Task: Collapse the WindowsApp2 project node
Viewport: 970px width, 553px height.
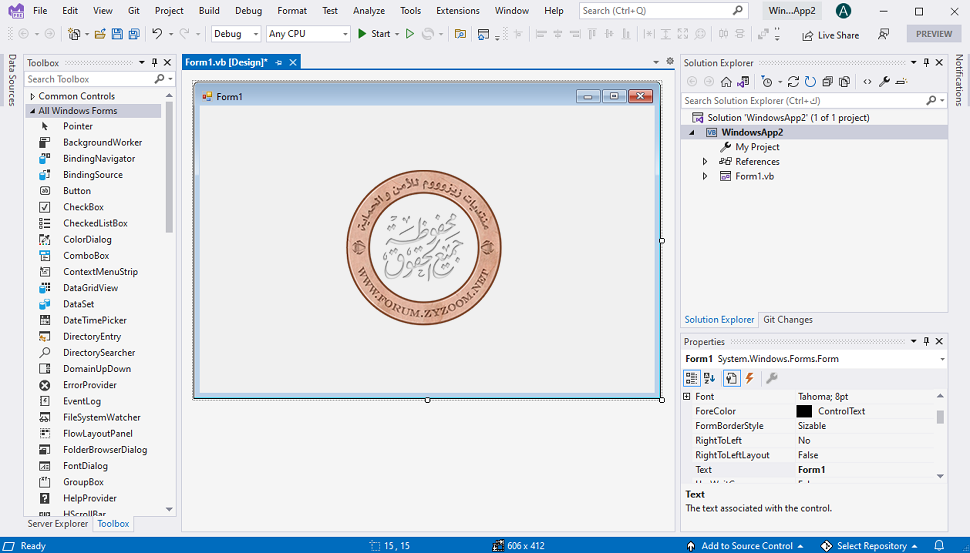Action: coord(692,132)
